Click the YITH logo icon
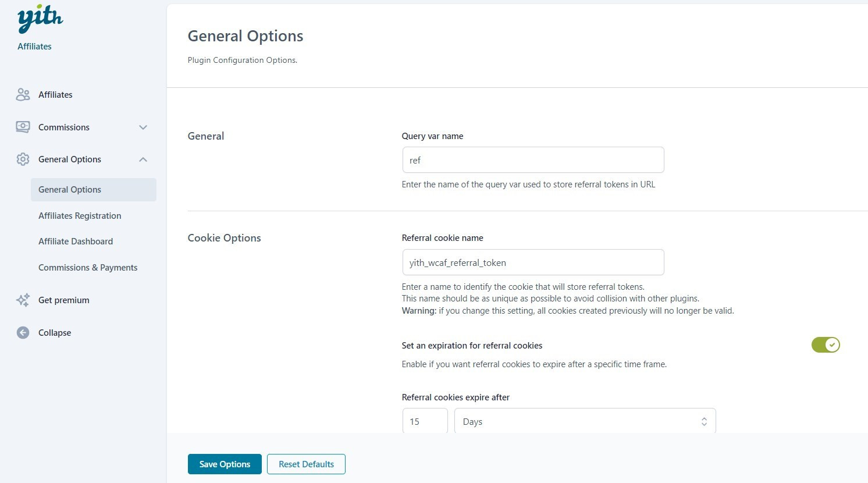Screen dimensions: 868x483 pyautogui.click(x=40, y=20)
